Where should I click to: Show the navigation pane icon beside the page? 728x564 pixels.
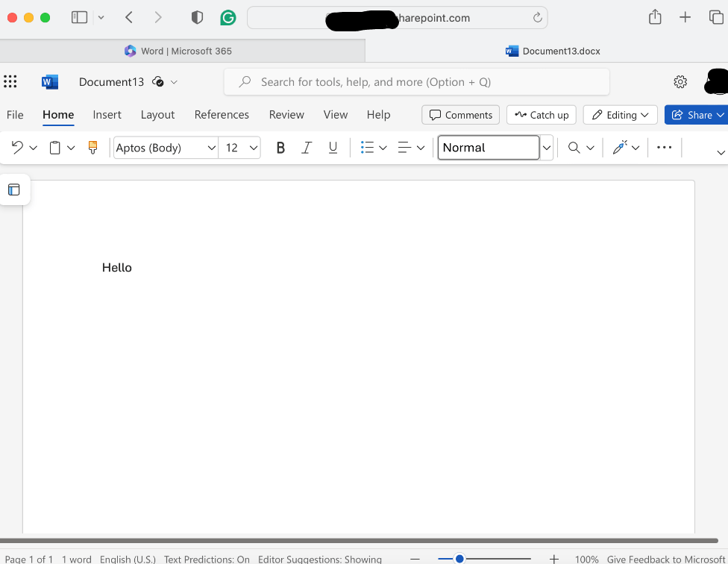(x=14, y=189)
